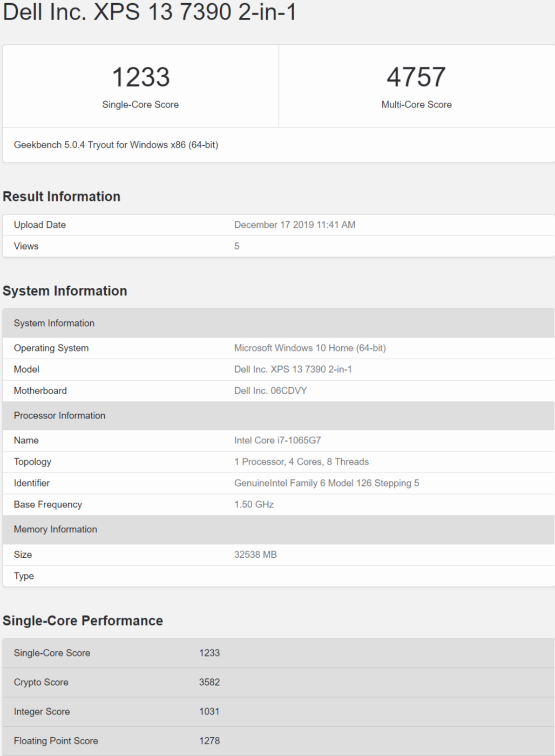Expand the Memory Information subsection
Viewport: 555px width, 756px height.
tap(56, 529)
